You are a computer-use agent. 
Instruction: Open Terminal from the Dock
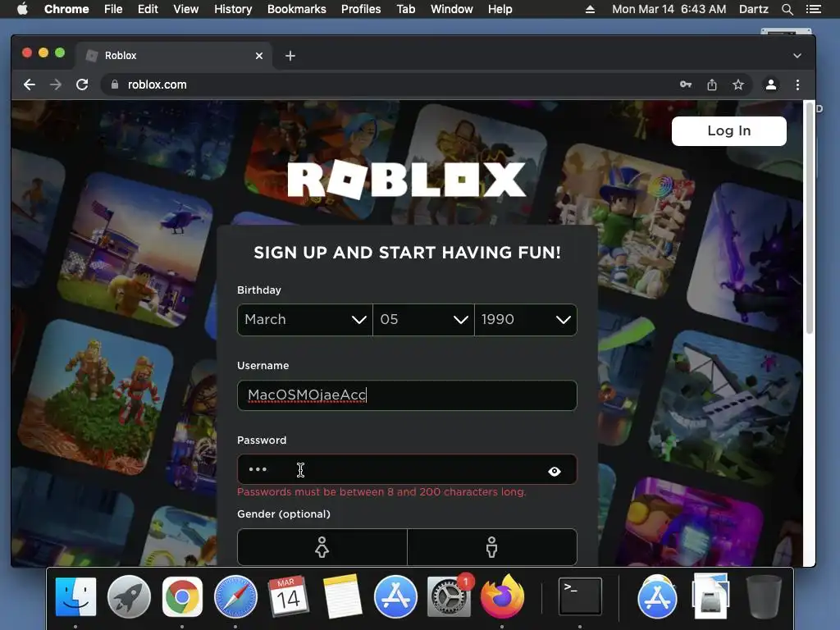[580, 597]
